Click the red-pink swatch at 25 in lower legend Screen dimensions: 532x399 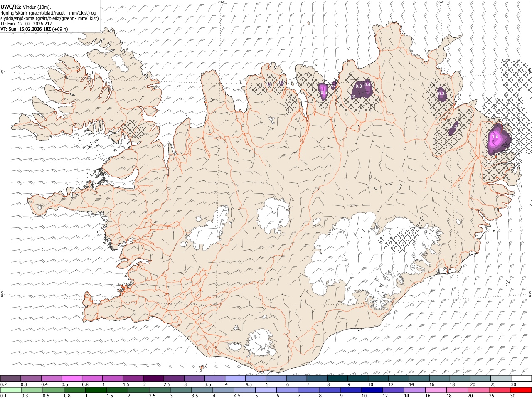pyautogui.click(x=500, y=390)
